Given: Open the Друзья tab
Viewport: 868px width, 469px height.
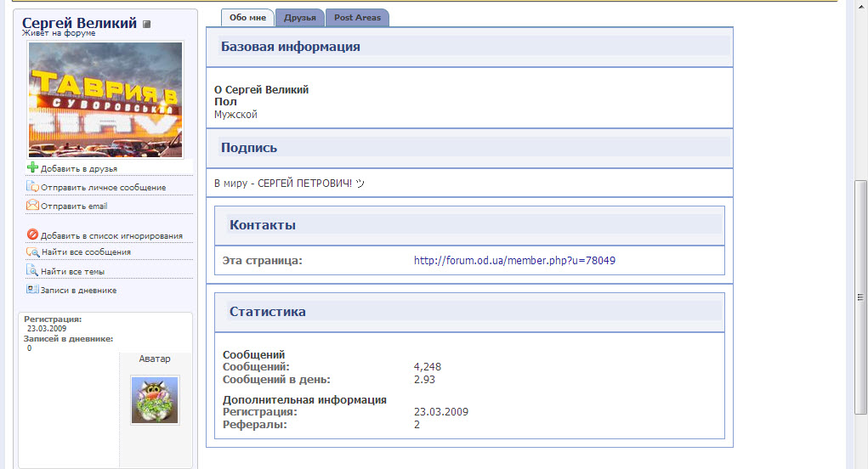Looking at the screenshot, I should tap(299, 17).
